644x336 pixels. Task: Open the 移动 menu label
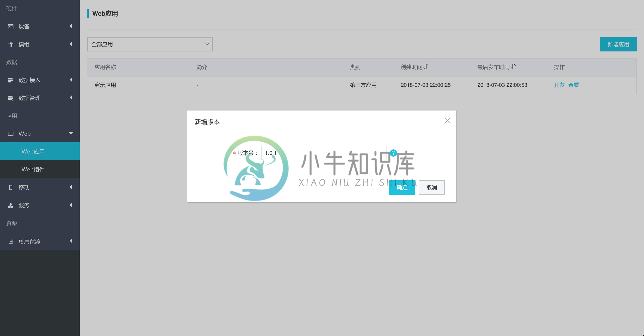point(24,188)
